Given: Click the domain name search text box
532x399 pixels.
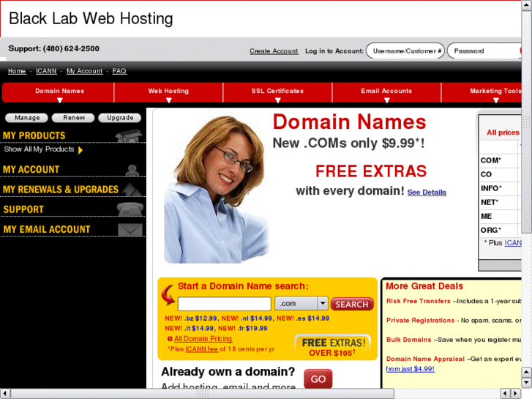Looking at the screenshot, I should pos(224,304).
